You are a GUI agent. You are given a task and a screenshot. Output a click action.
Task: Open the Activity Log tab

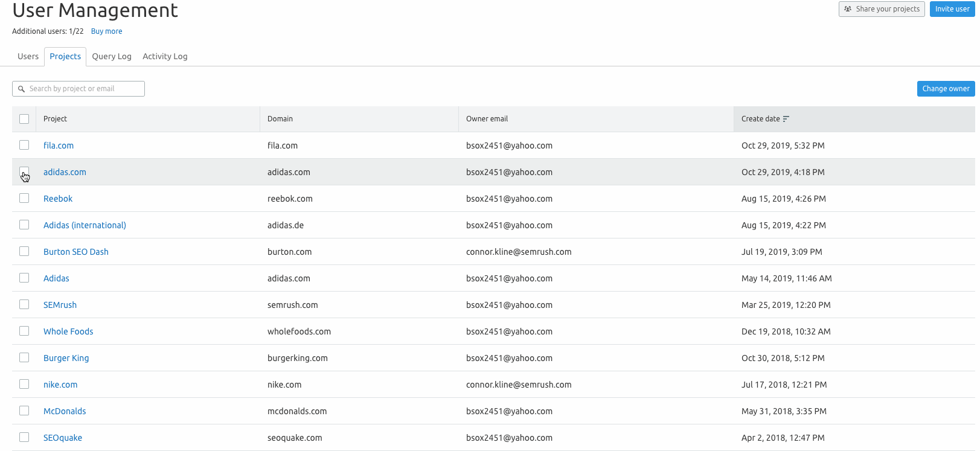165,56
